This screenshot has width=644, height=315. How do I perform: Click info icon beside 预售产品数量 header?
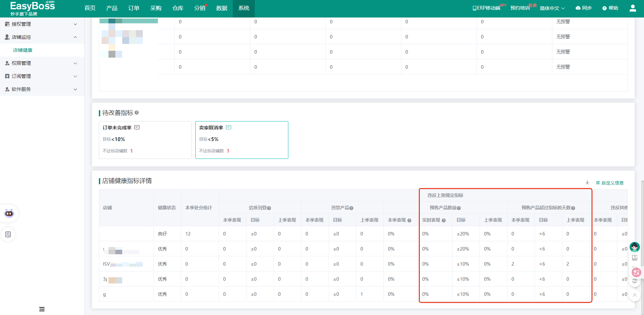(459, 208)
